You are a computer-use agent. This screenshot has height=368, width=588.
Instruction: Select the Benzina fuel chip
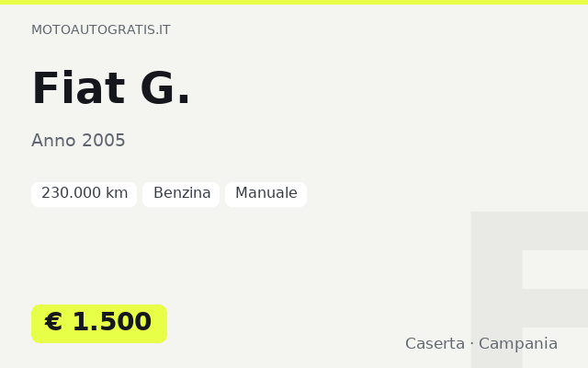(x=181, y=194)
